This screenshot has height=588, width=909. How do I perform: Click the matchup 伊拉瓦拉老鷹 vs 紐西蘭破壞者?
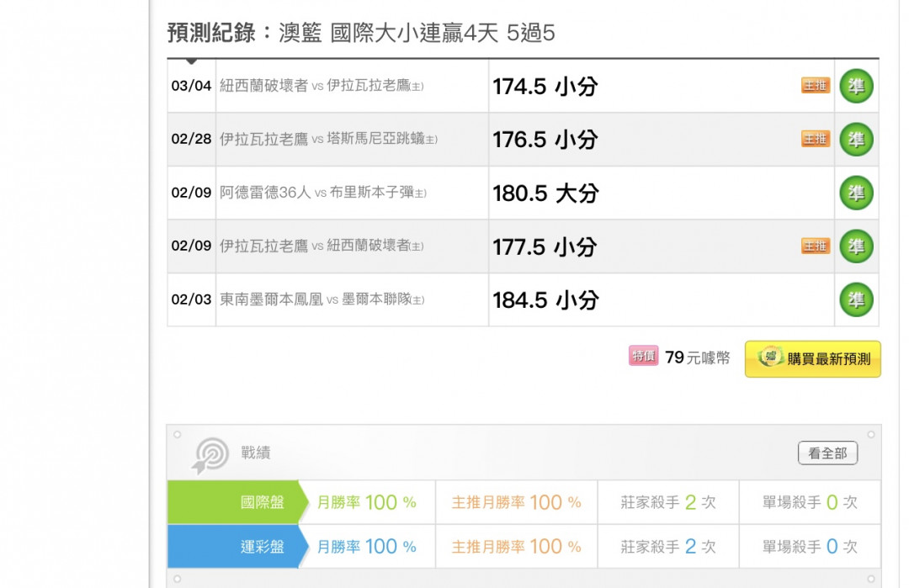[x=322, y=246]
